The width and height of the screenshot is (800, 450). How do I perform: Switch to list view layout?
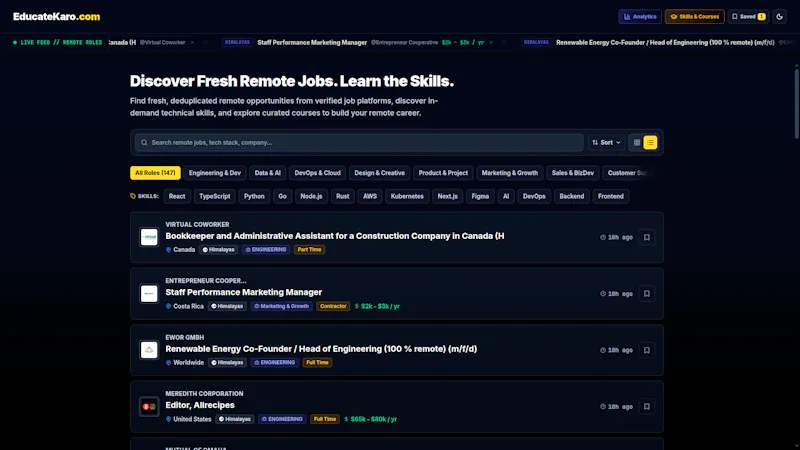(x=650, y=142)
